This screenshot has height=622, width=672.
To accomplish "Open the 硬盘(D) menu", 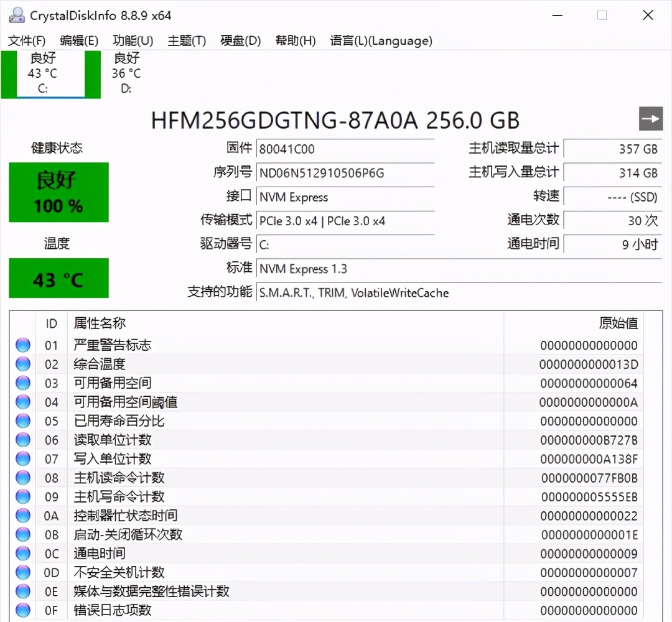I will (x=240, y=41).
